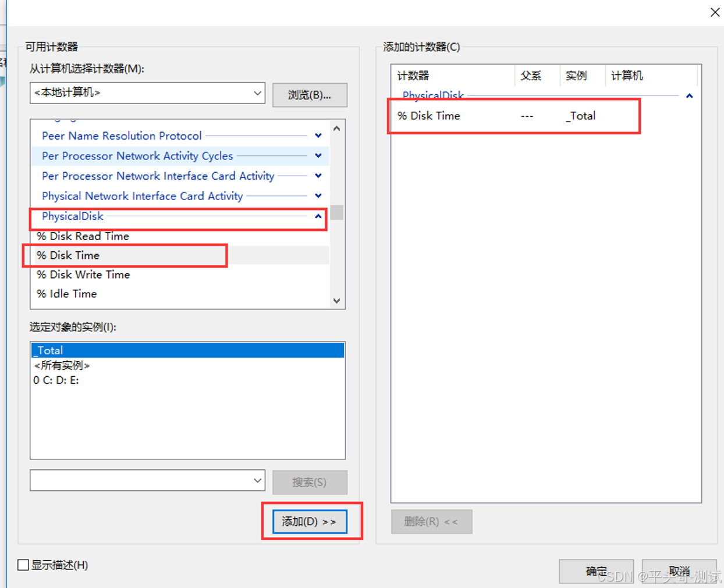Collapse the PhysicalDisk counter group
The height and width of the screenshot is (588, 724).
318,216
